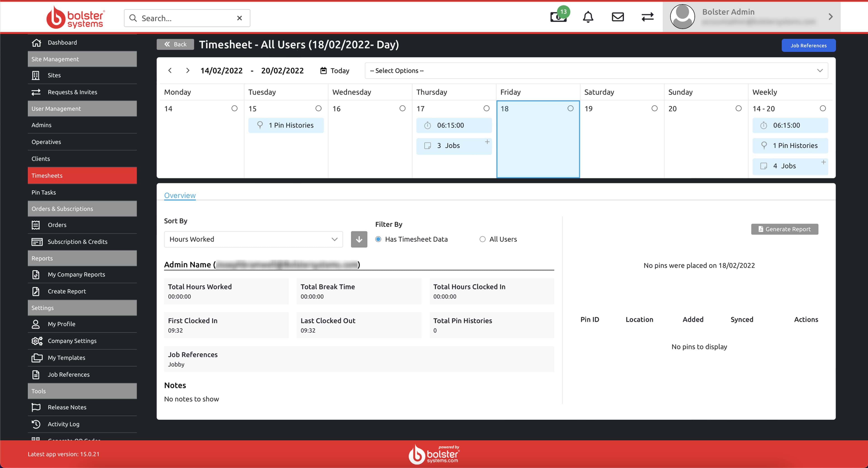This screenshot has width=868, height=468.
Task: Click the Total Hours Worked card
Action: tap(226, 292)
